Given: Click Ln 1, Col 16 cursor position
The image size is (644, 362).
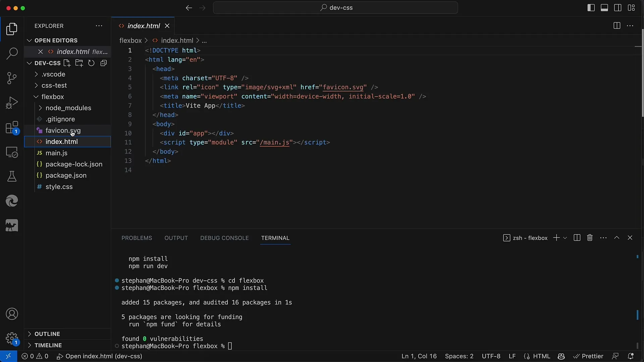Looking at the screenshot, I should [419, 356].
